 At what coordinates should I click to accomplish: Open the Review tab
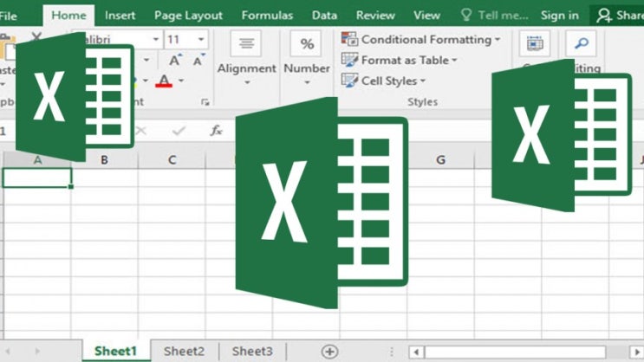pyautogui.click(x=375, y=16)
